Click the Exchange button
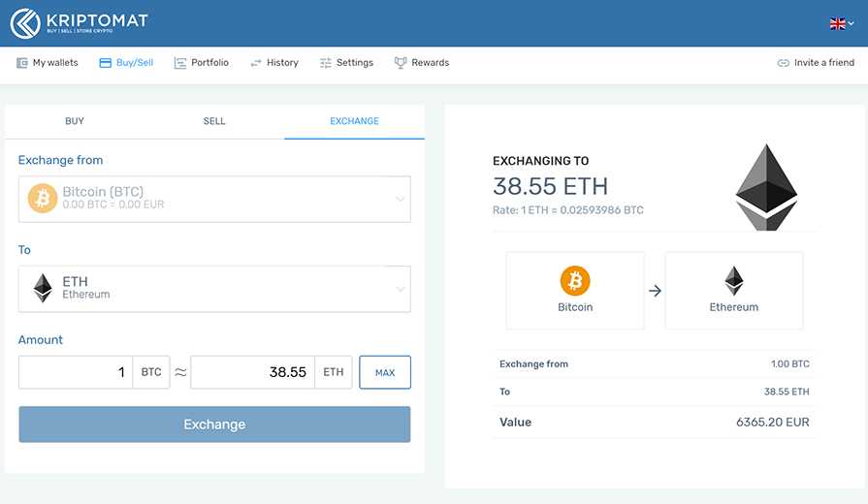The width and height of the screenshot is (868, 504). [x=214, y=425]
